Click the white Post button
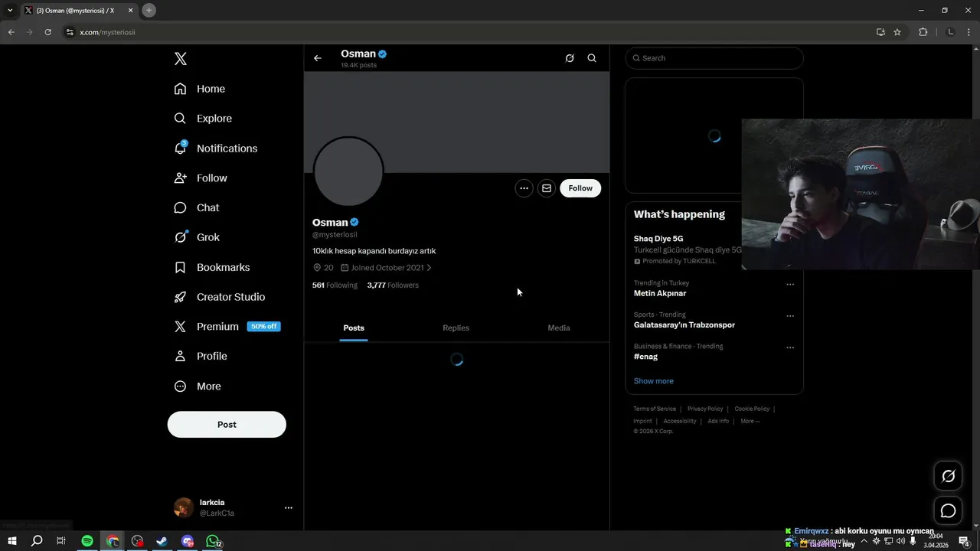Image resolution: width=980 pixels, height=551 pixels. (x=227, y=425)
